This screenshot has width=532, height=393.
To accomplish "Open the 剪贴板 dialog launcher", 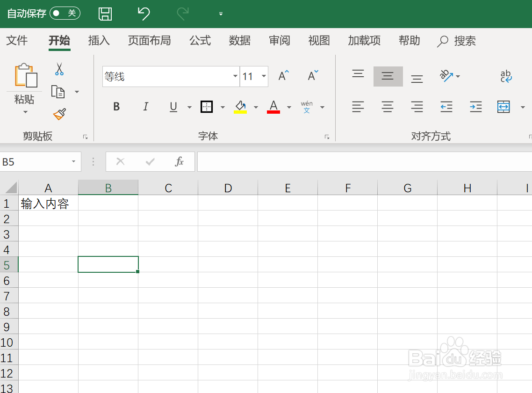I will pyautogui.click(x=85, y=137).
